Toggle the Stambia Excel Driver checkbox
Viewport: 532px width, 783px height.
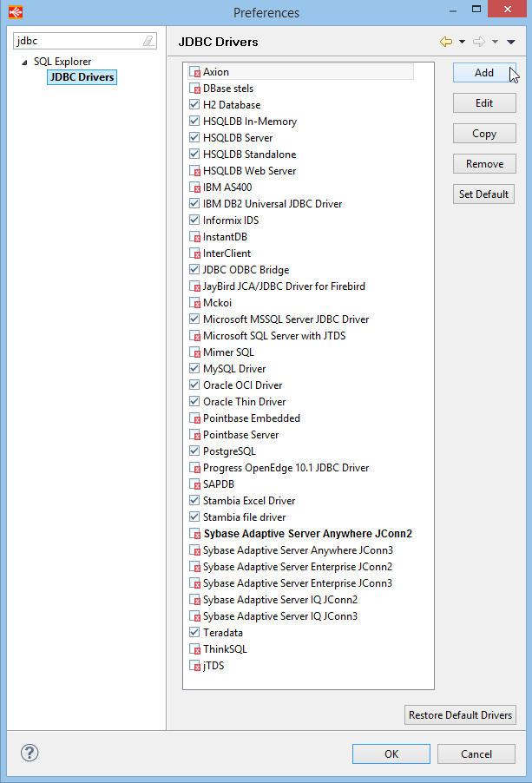pos(194,500)
